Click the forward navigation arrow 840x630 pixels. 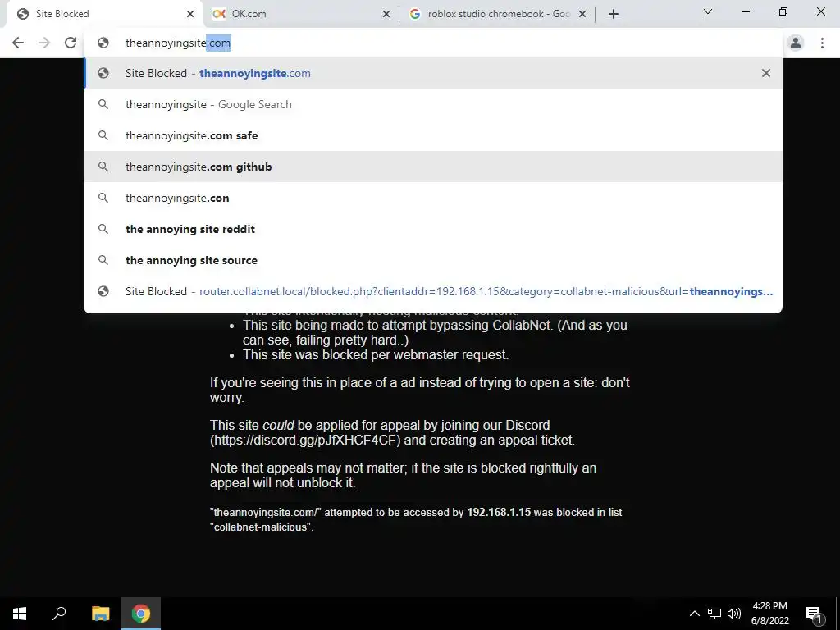[44, 43]
